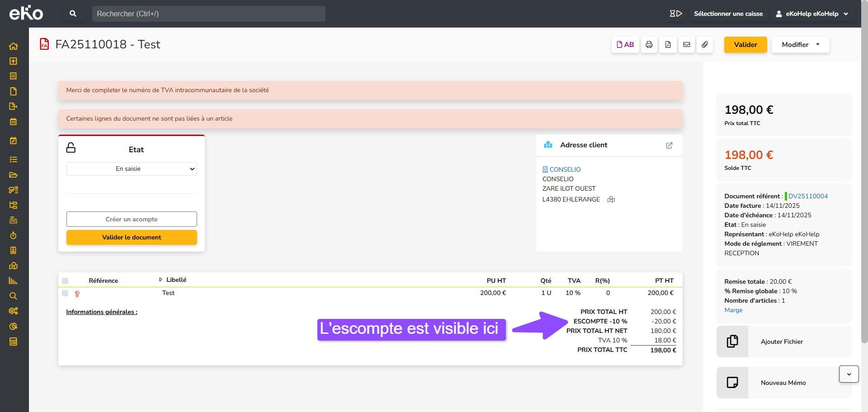The height and width of the screenshot is (412, 868).
Task: Open client address external link icon
Action: click(669, 145)
